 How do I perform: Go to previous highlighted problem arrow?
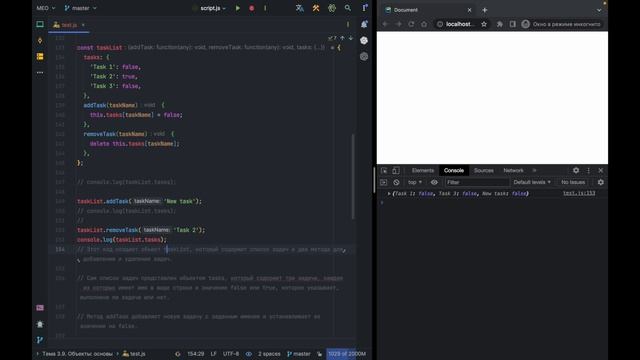(x=343, y=38)
